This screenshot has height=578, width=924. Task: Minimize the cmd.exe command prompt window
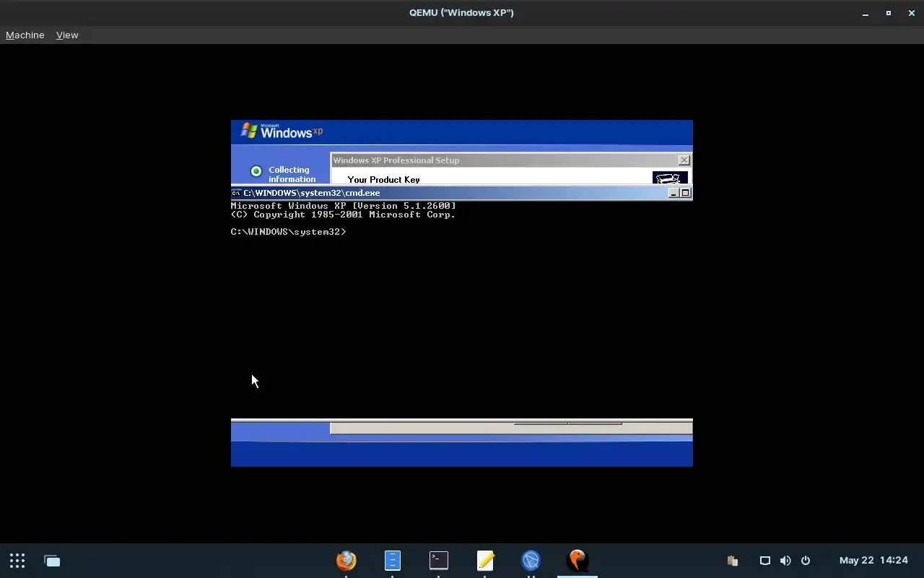coord(674,193)
